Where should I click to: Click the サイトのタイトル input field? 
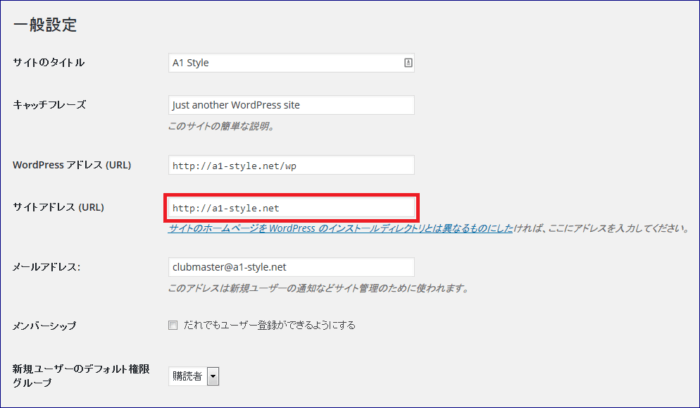291,63
